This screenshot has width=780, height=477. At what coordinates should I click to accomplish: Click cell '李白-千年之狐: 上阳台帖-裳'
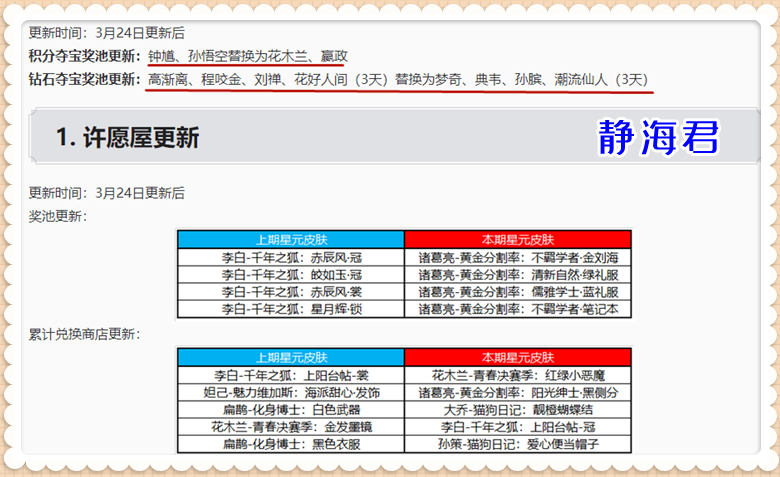[292, 376]
